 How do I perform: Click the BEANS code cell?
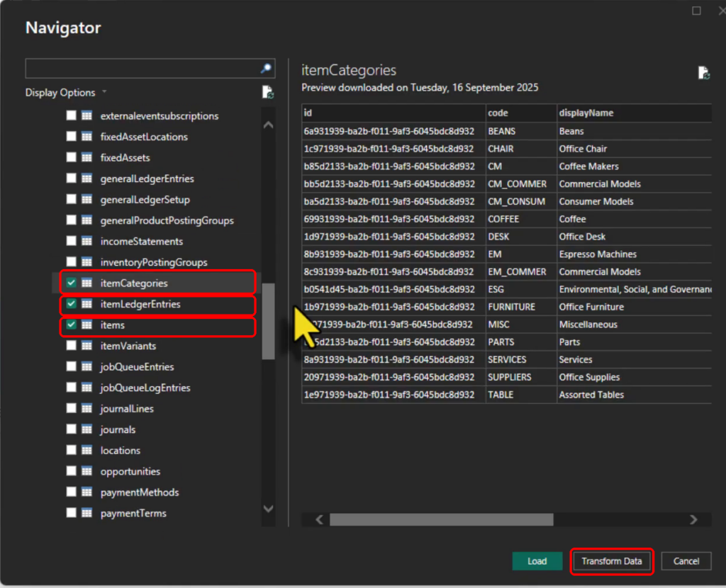tap(521, 131)
